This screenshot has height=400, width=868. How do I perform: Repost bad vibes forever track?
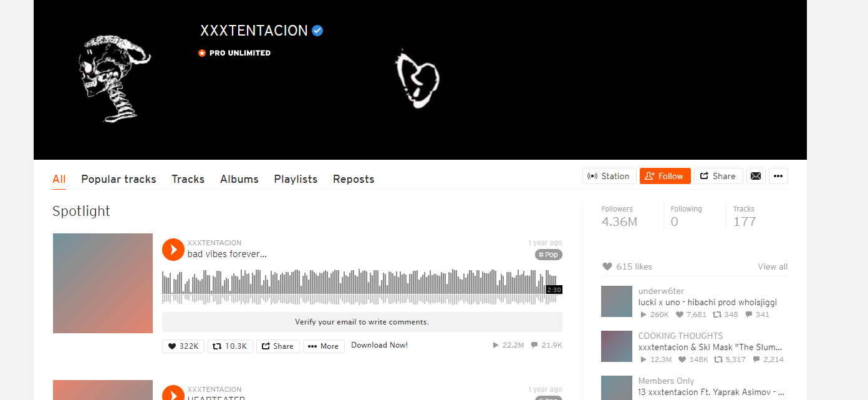click(230, 346)
